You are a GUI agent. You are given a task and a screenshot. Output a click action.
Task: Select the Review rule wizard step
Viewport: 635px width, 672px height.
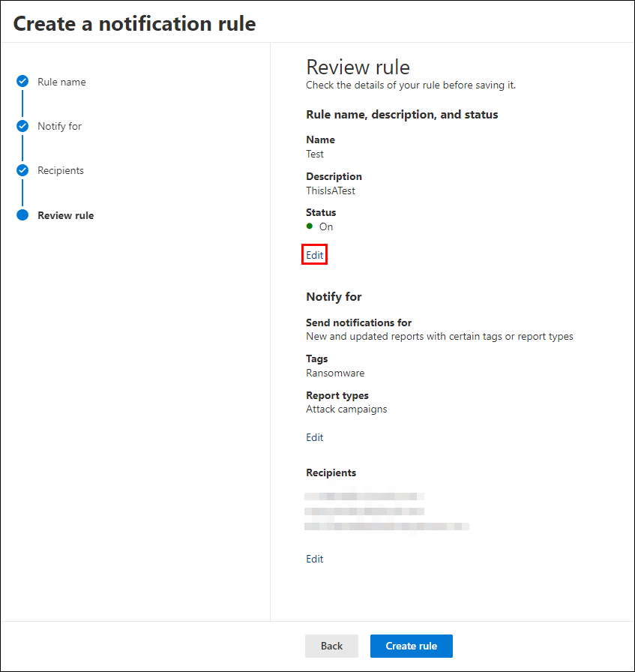click(65, 215)
